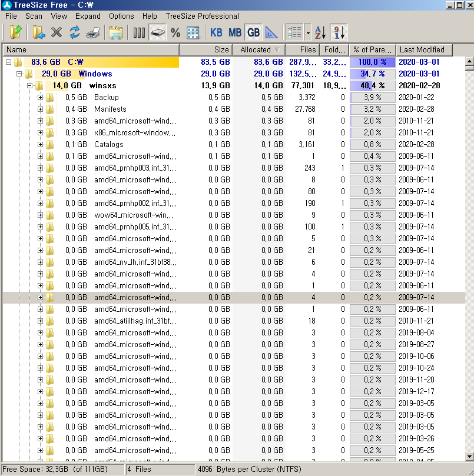Toggle the GB size unit button
This screenshot has height=476, width=474.
(253, 32)
